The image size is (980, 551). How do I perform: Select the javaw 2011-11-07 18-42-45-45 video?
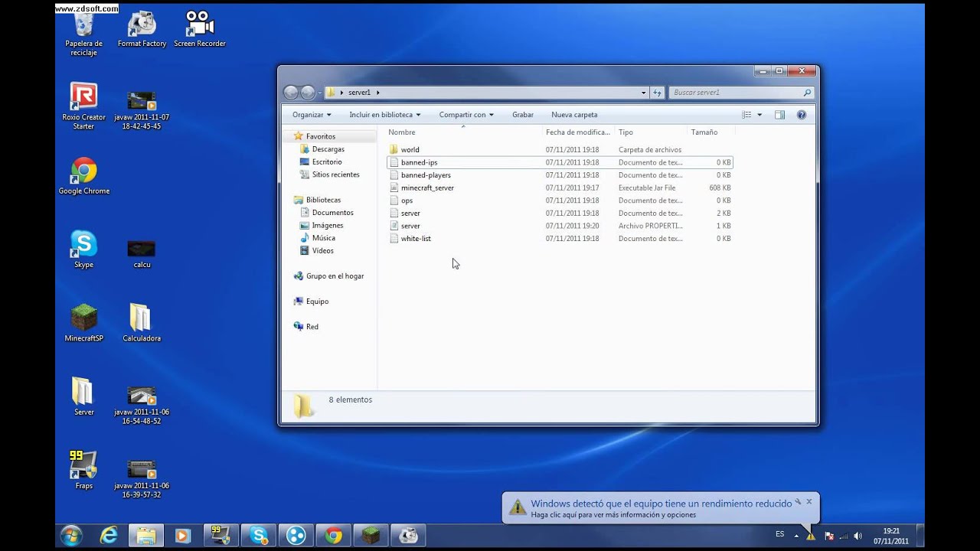142,110
